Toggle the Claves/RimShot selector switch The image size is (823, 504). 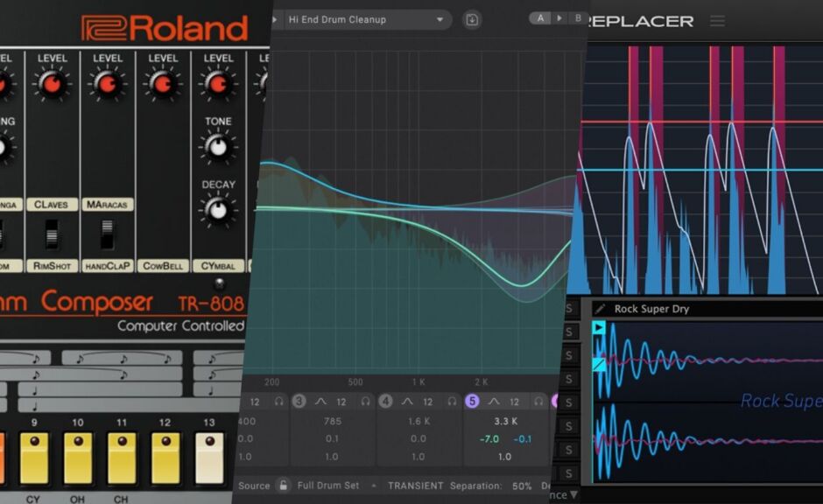(52, 234)
